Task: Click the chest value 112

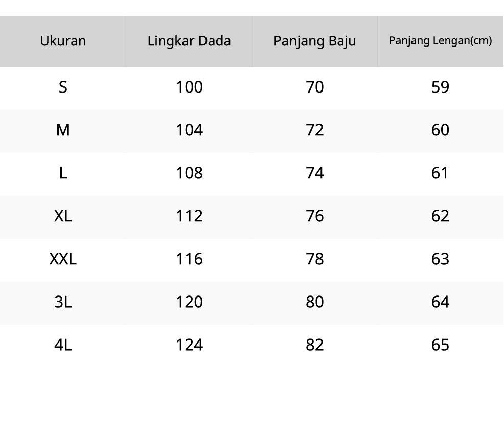Action: (x=189, y=216)
